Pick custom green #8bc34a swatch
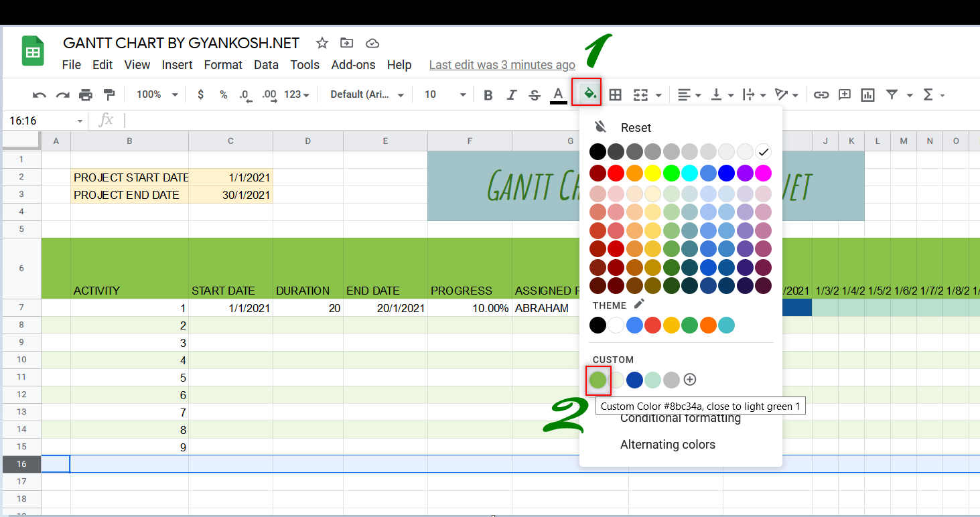This screenshot has height=517, width=980. (598, 380)
